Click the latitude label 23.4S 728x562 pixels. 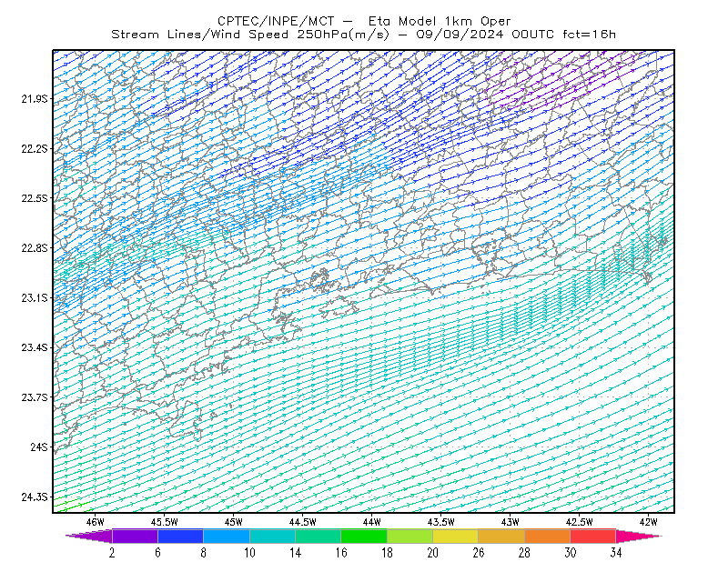click(x=35, y=347)
